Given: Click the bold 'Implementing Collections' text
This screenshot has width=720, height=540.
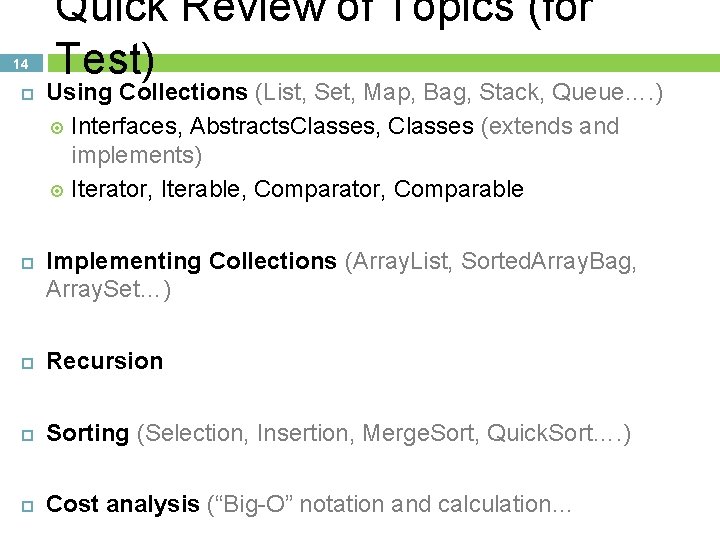Looking at the screenshot, I should [191, 262].
